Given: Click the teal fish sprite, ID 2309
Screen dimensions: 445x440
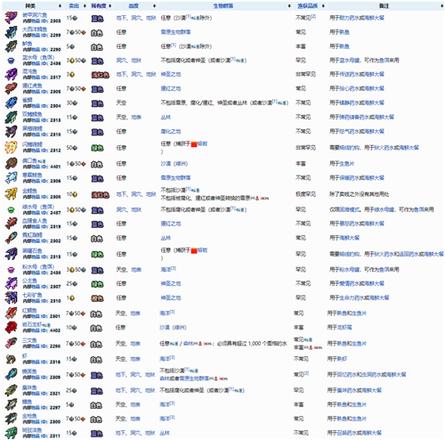Looking at the screenshot, I should point(11,374).
